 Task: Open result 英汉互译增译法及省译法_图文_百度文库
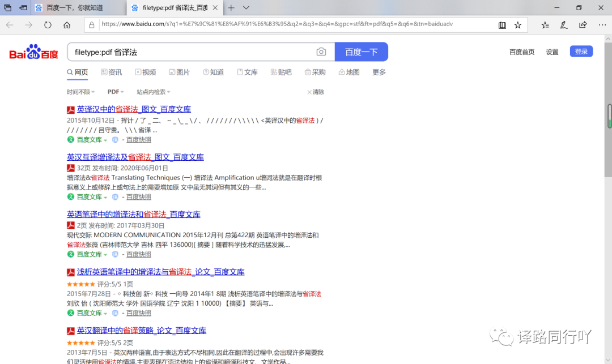(x=135, y=157)
